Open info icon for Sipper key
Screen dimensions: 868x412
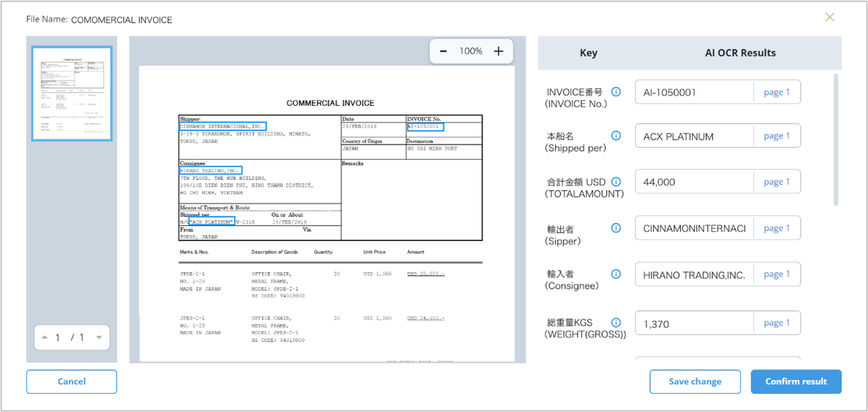tap(616, 228)
